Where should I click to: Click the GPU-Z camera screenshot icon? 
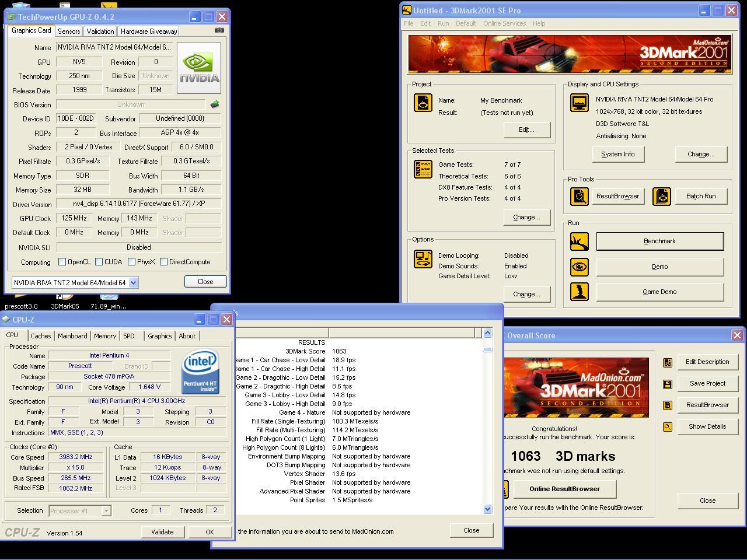219,30
